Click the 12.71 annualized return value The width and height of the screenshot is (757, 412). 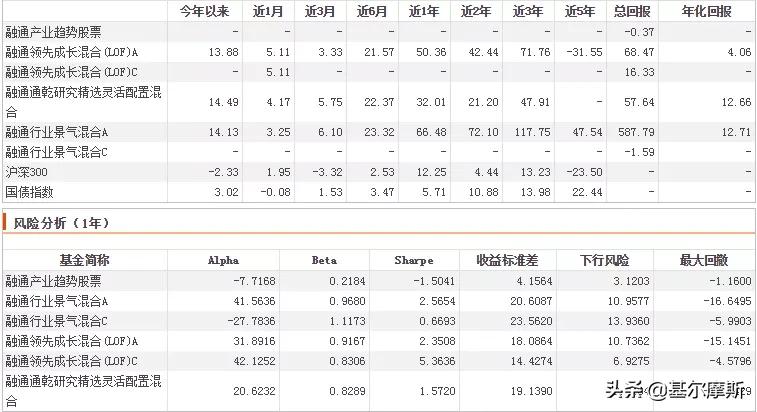click(736, 132)
